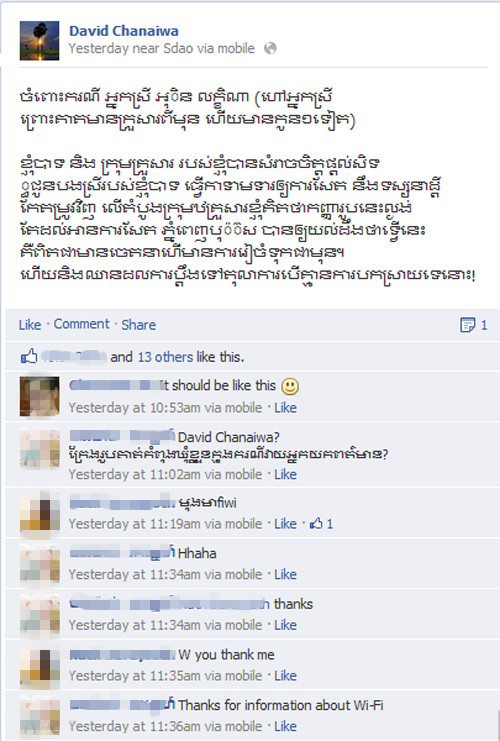This screenshot has height=741, width=500.
Task: Open David Chanaiwa's profile picture
Action: click(x=39, y=41)
